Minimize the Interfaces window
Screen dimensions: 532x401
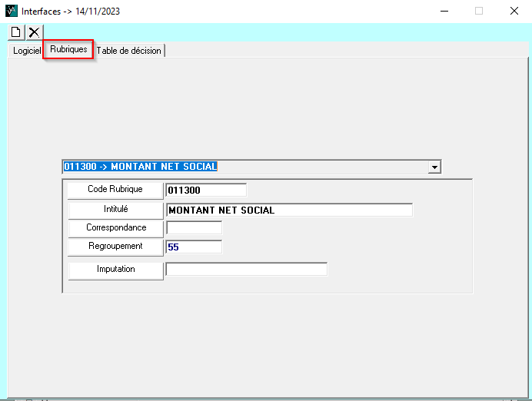click(444, 12)
